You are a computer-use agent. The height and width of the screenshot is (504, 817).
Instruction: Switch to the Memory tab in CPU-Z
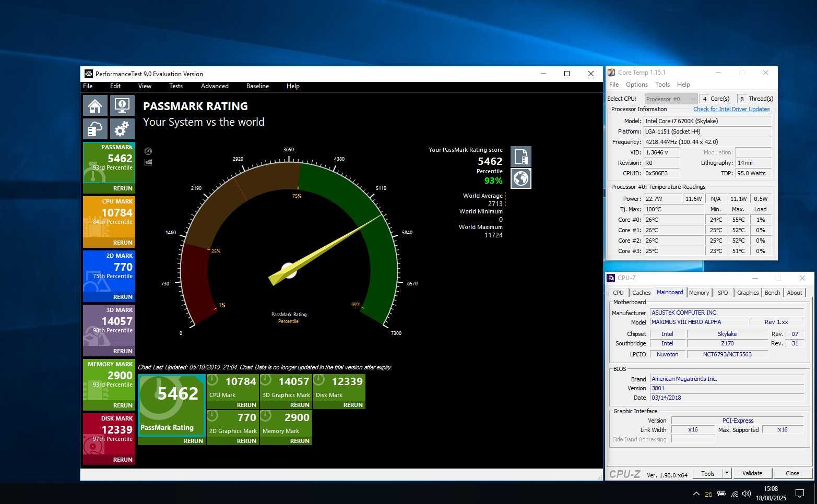699,293
